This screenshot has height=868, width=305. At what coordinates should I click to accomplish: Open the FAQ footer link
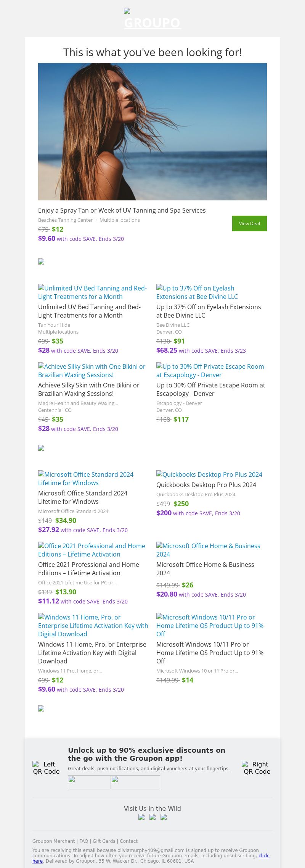(x=83, y=841)
